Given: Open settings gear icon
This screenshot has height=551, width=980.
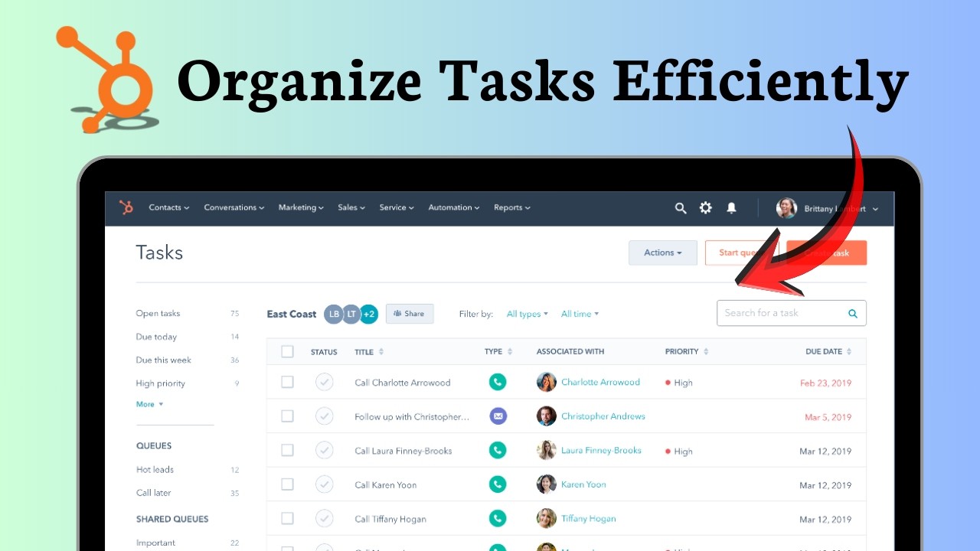Looking at the screenshot, I should pos(706,207).
